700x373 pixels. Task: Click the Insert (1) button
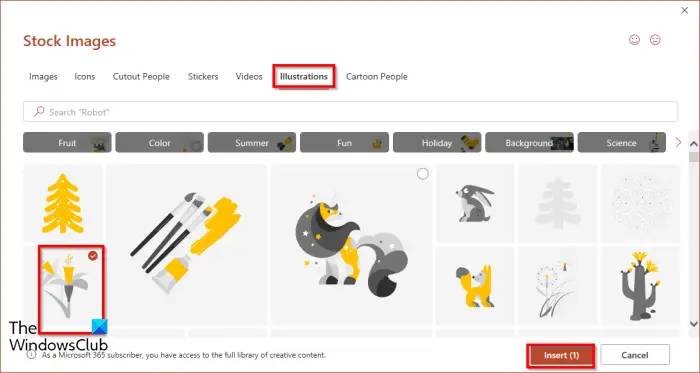pos(561,355)
